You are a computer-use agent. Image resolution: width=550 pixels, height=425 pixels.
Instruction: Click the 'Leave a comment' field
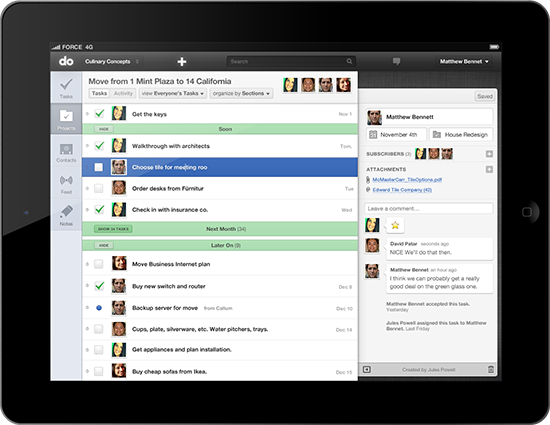(x=429, y=209)
